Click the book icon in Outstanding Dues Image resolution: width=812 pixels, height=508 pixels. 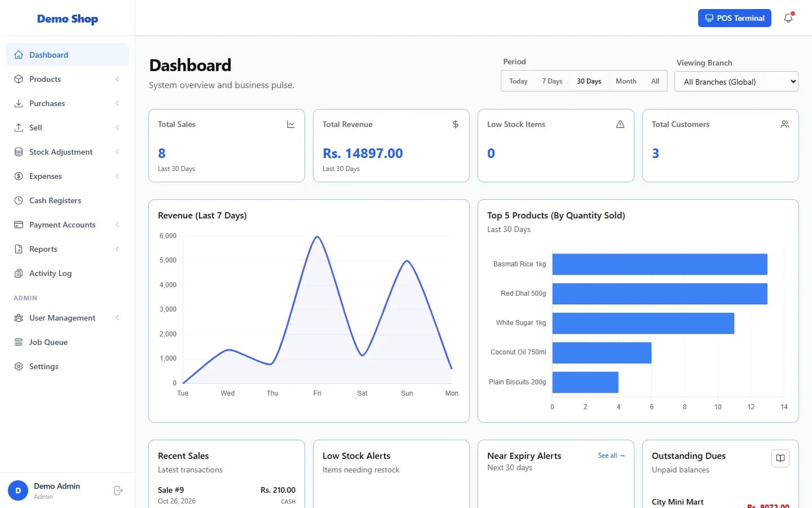(780, 458)
